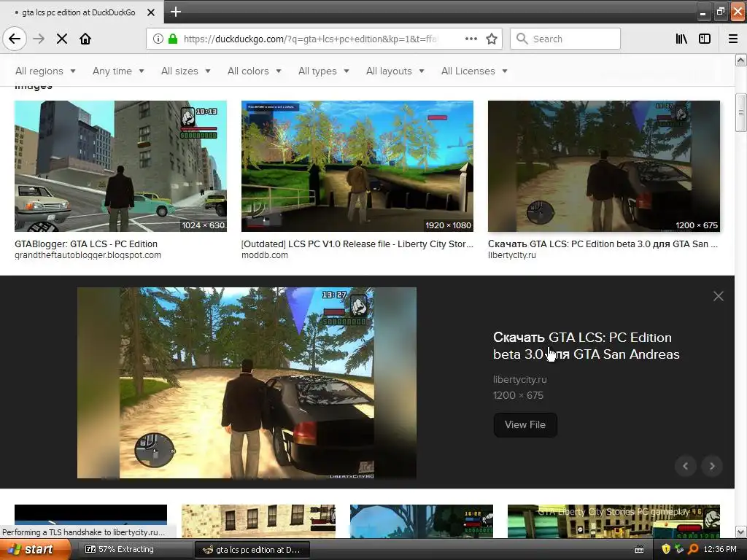The height and width of the screenshot is (560, 747).
Task: Select the 1200 × 675 image thumbnail
Action: (x=603, y=166)
